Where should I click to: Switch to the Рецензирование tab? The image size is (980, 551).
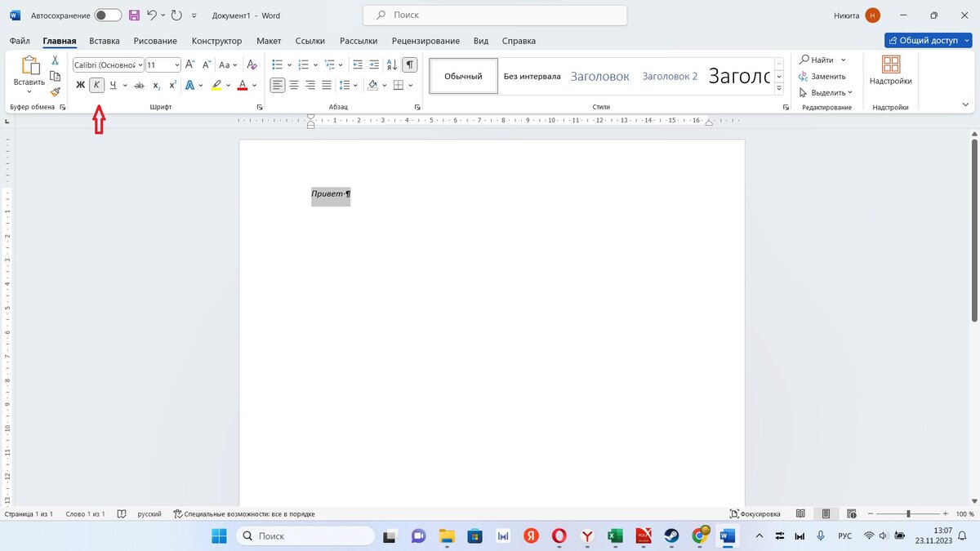pos(425,41)
